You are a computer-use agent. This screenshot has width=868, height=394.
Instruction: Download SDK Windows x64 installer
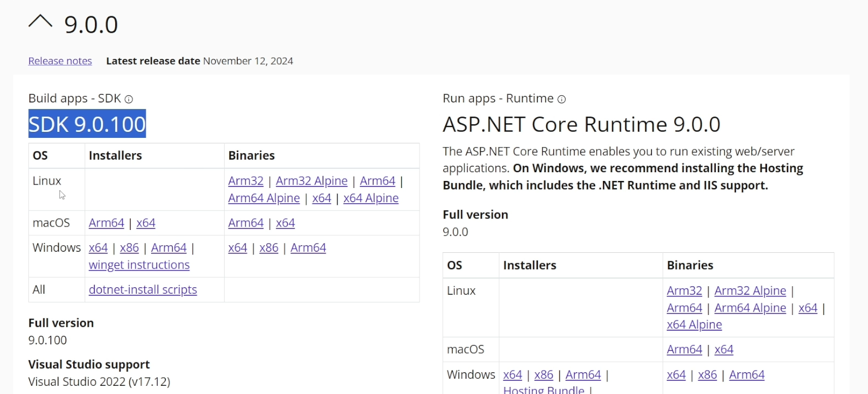coord(98,248)
